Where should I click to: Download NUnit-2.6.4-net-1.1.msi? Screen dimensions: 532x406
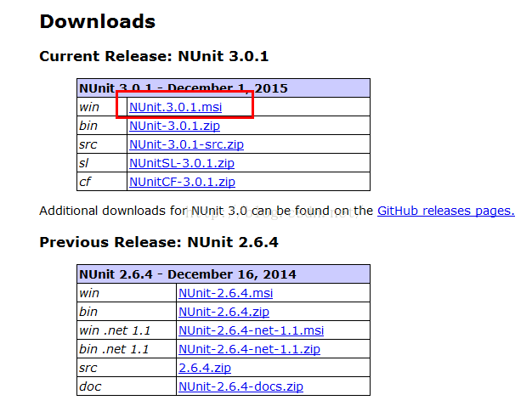[x=251, y=330]
